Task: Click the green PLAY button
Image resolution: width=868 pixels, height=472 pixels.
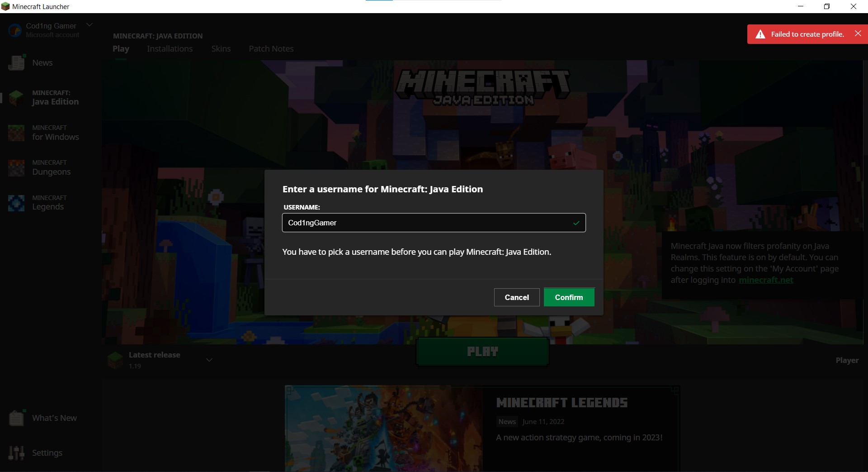Action: tap(482, 352)
